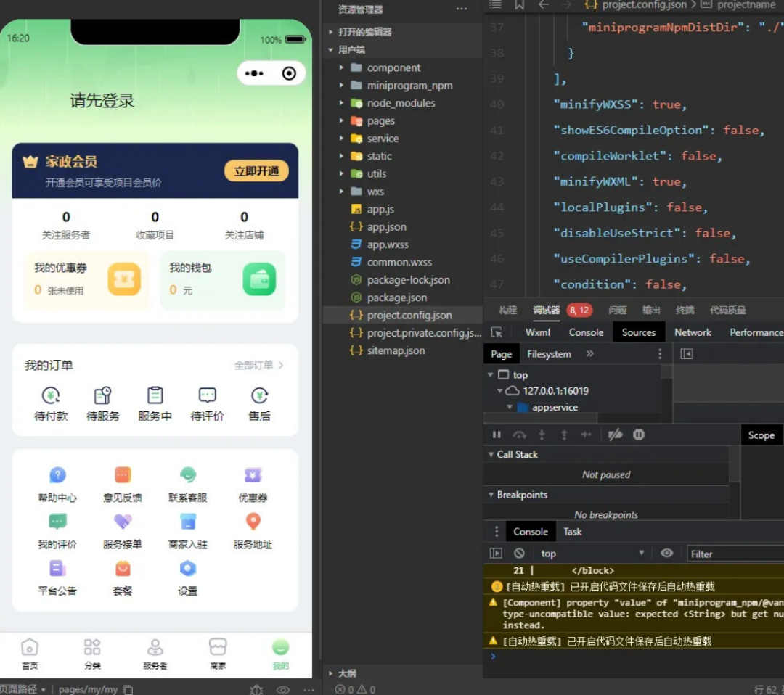Toggle deactivate breakpoints icon
Image resolution: width=784 pixels, height=695 pixels.
click(615, 435)
